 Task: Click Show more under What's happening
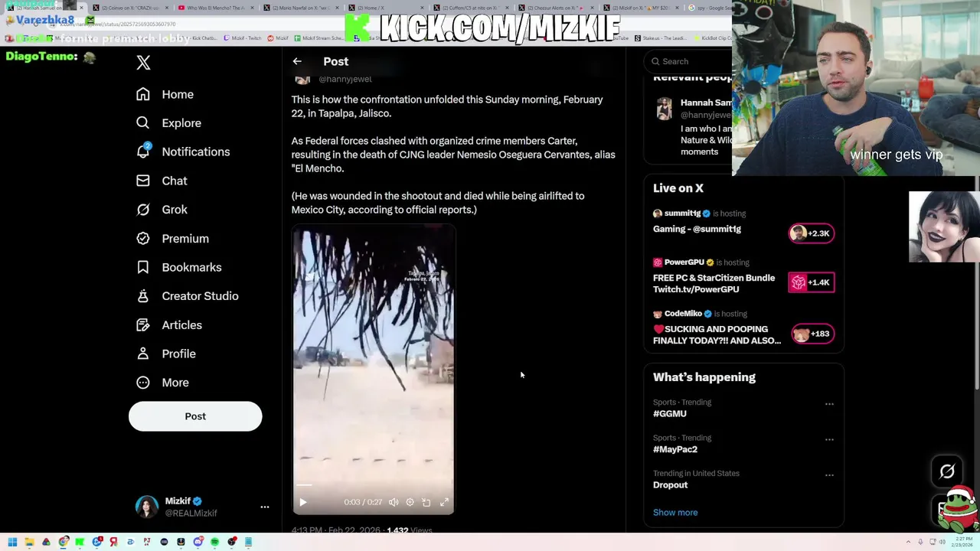[675, 513]
